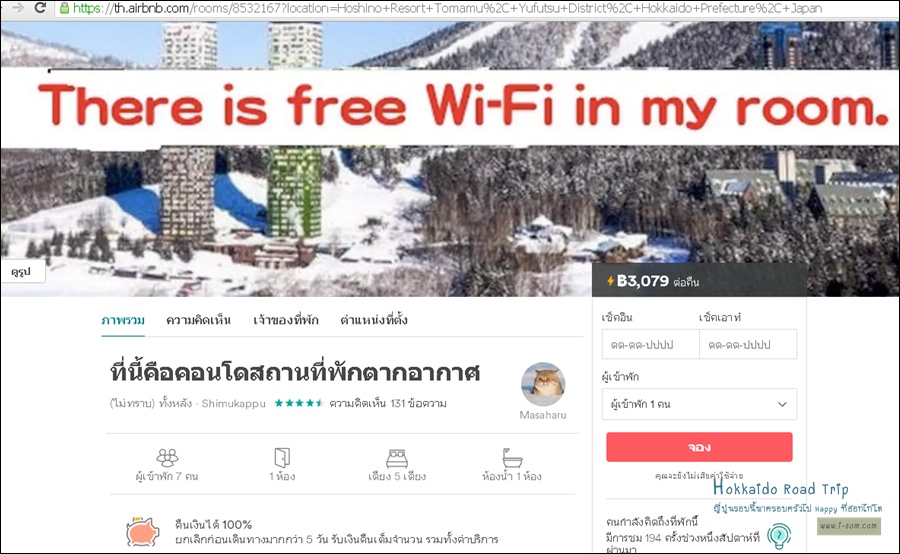Click the เช็คอิน check-in date field
Screen dimensions: 900x554
click(650, 344)
